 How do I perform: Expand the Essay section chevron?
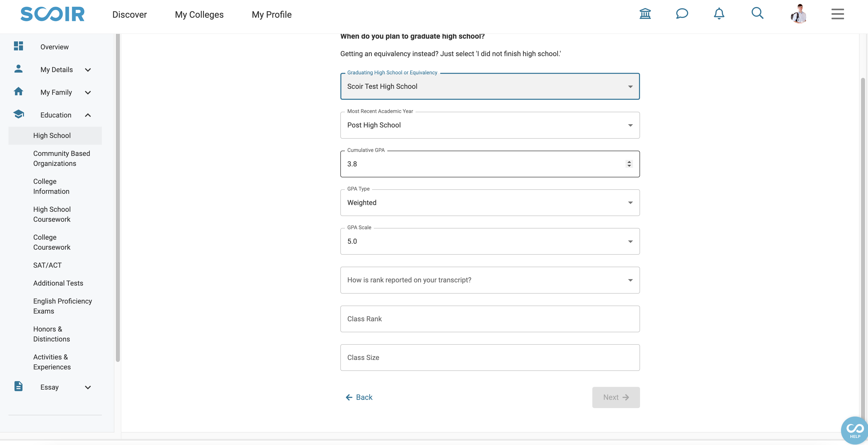tap(88, 387)
